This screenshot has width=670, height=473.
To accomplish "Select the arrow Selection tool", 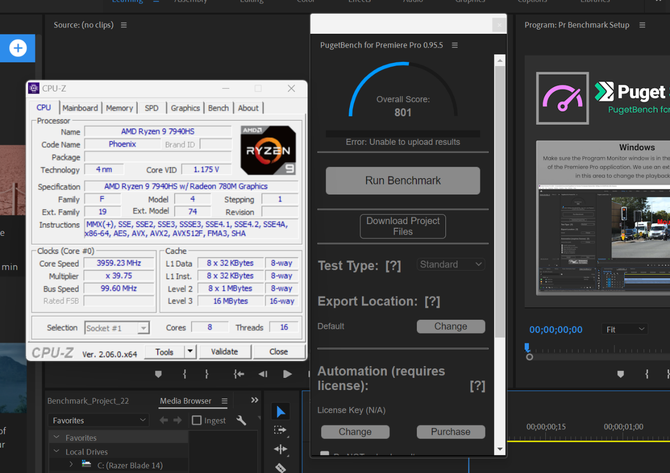I will [x=280, y=412].
